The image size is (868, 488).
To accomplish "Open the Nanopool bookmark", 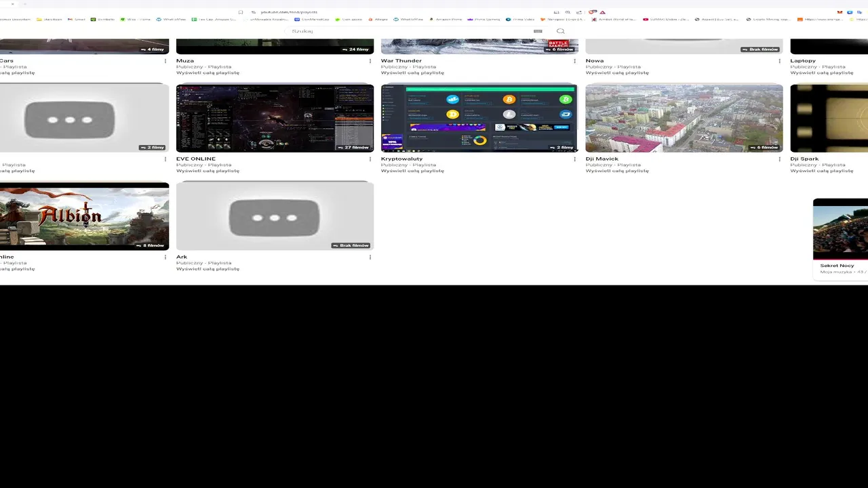I will pyautogui.click(x=563, y=19).
